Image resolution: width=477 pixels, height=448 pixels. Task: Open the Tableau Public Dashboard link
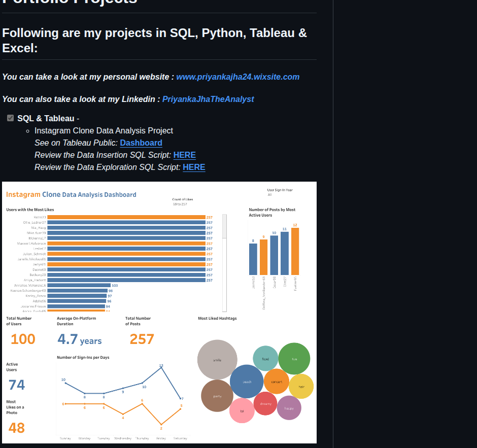click(x=141, y=143)
